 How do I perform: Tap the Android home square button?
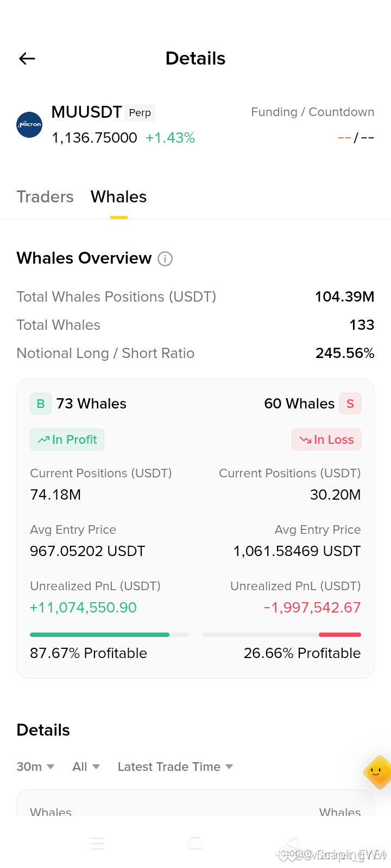click(195, 843)
